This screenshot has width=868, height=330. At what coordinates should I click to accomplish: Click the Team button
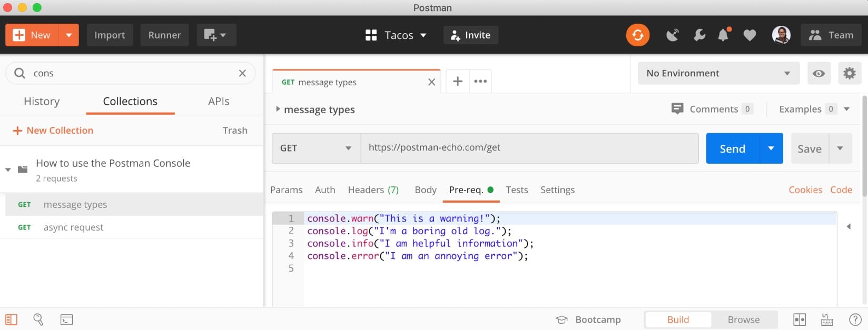point(831,35)
